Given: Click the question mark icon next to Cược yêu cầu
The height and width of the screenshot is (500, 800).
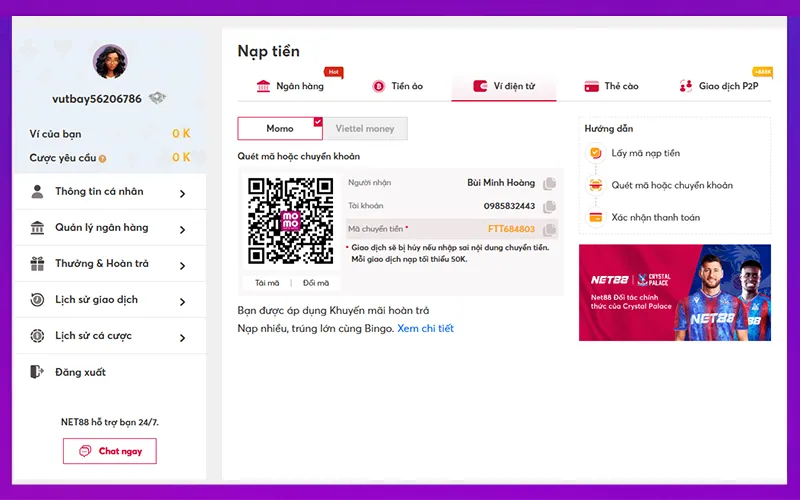Looking at the screenshot, I should pos(103,159).
